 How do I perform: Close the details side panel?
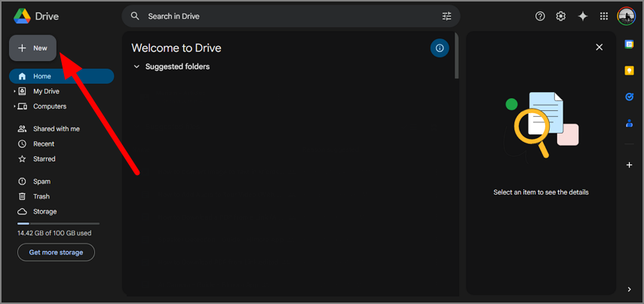tap(600, 48)
